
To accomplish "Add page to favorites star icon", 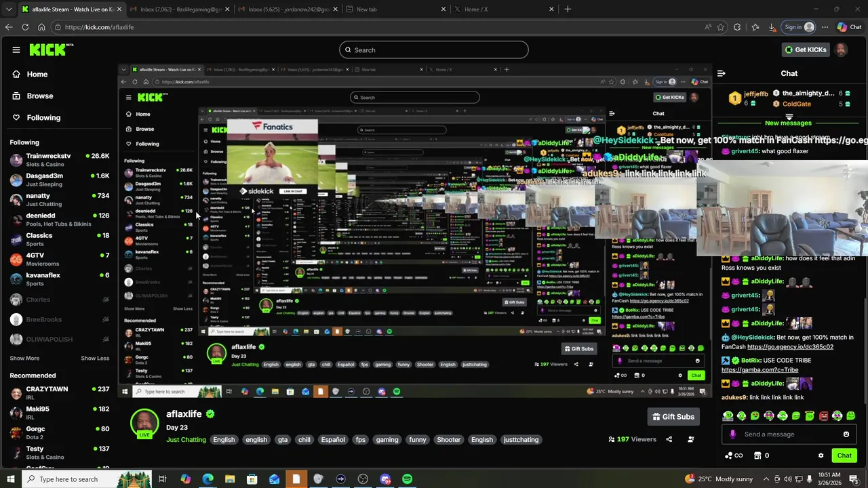I will pos(720,27).
